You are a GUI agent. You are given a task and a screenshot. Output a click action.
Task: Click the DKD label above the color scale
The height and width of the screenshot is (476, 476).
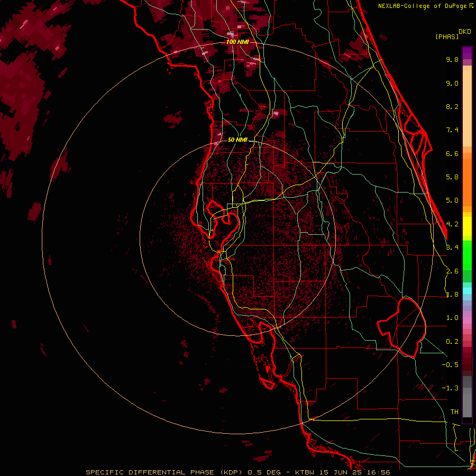465,32
